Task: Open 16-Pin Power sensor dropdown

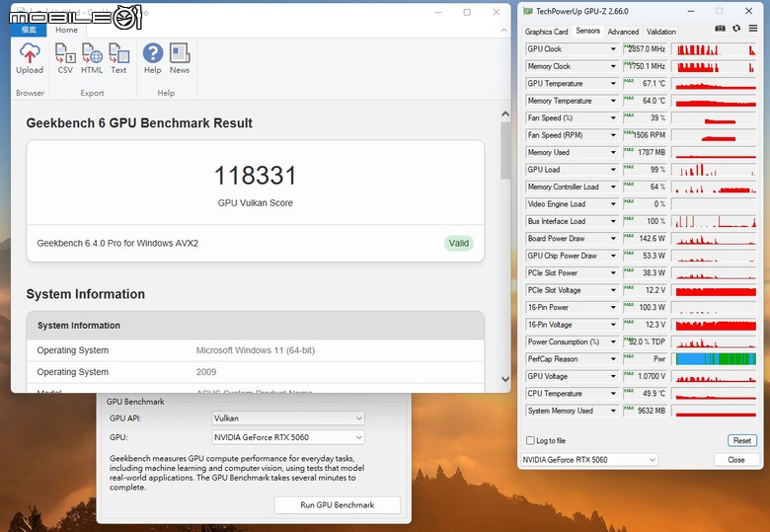Action: pos(613,307)
